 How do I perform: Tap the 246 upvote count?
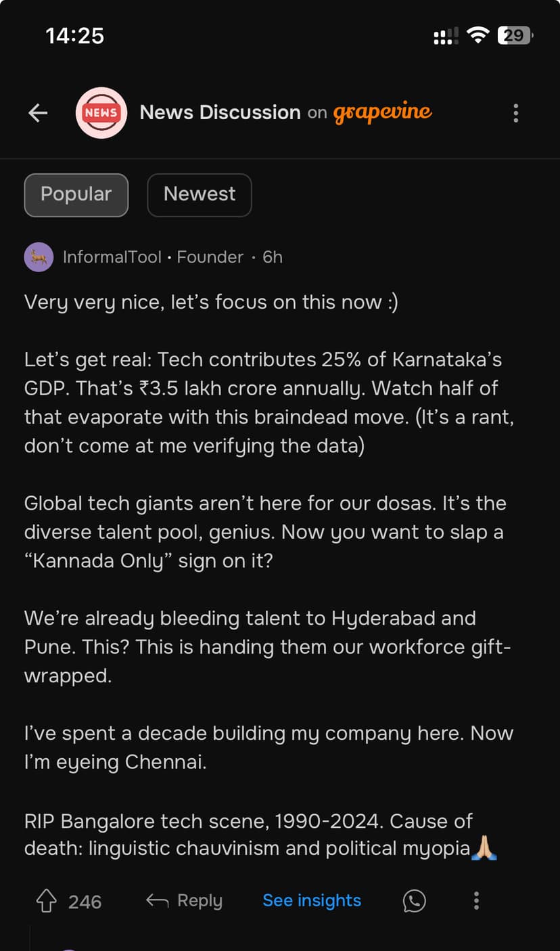[x=85, y=902]
